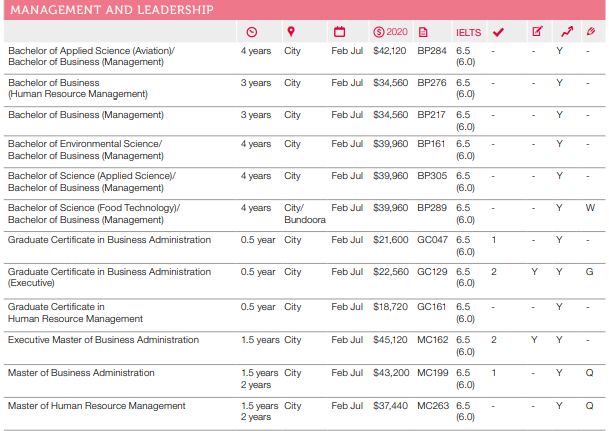
Task: Select Master of Human Resource Management row
Action: click(96, 406)
